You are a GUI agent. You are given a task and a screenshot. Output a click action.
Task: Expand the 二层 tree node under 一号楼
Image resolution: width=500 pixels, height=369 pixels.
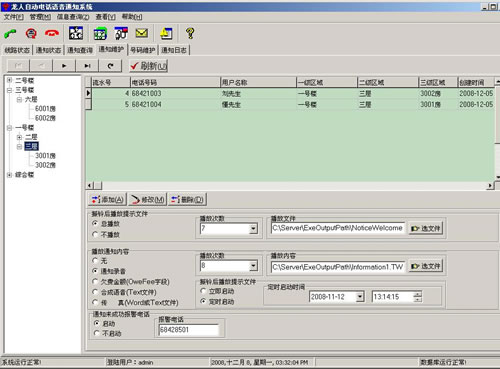pos(19,137)
